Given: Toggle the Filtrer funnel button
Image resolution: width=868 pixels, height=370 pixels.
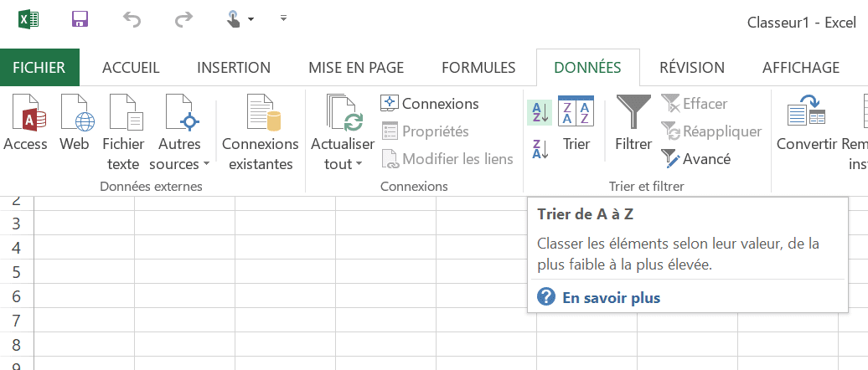Looking at the screenshot, I should pos(633,126).
